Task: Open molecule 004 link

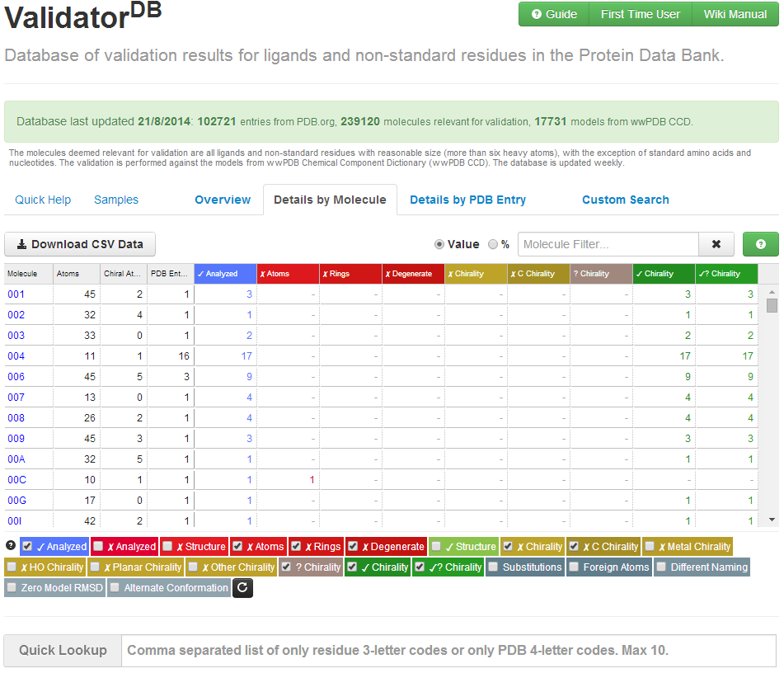Action: pos(16,356)
